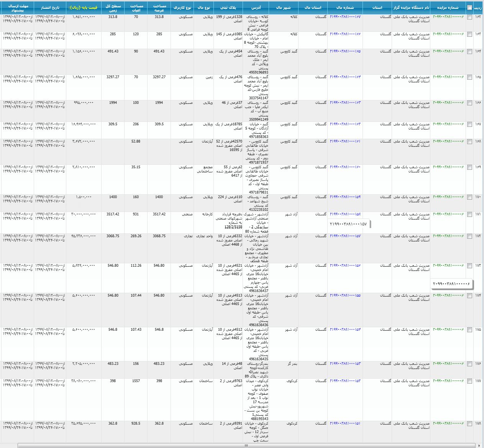This screenshot has width=484, height=448.
Task: Click the horizontal scrollbar at the bottom
Action: click(x=245, y=446)
